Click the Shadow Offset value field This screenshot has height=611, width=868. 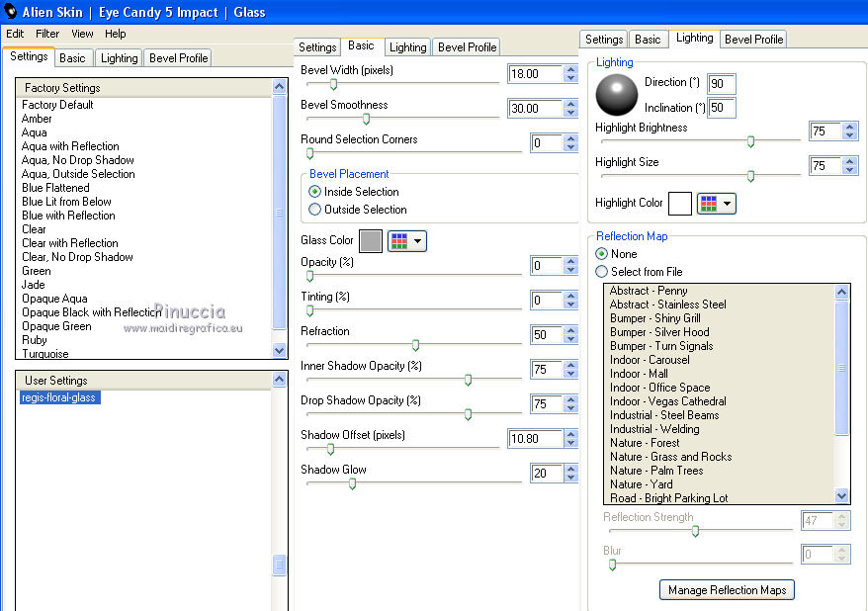[535, 439]
